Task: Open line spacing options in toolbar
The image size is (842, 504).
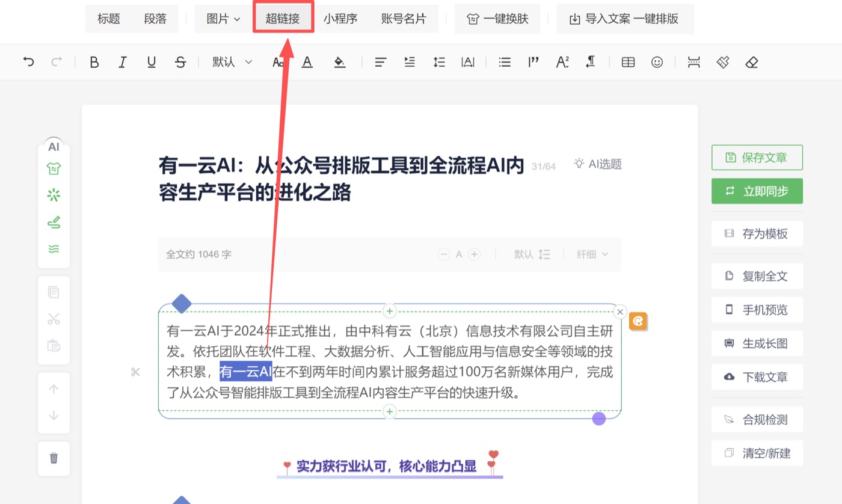Action: pyautogui.click(x=439, y=61)
